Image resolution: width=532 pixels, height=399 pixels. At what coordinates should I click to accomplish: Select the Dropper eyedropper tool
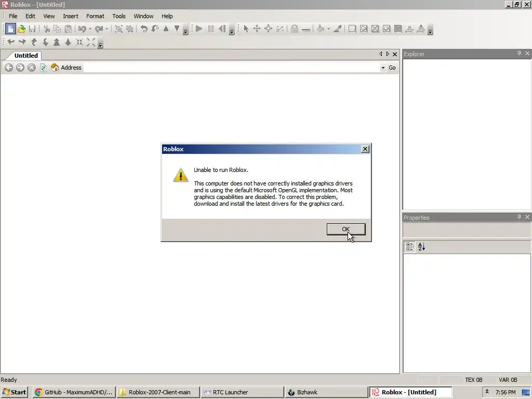[338, 29]
